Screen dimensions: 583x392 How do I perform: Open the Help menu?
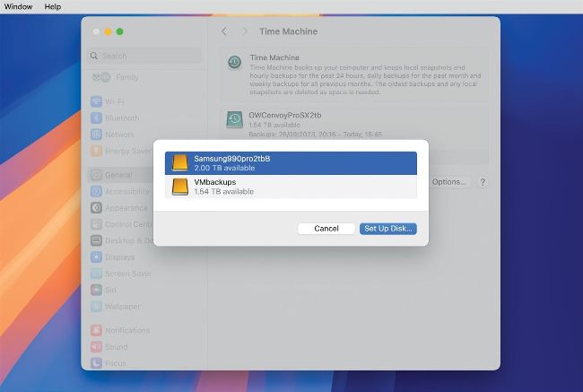coord(53,6)
